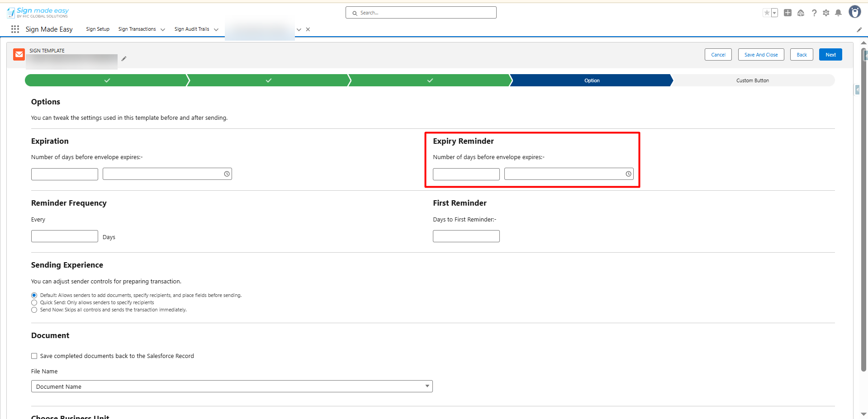Screen dimensions: 868x419
Task: Open the Setup gear icon
Action: [x=826, y=13]
